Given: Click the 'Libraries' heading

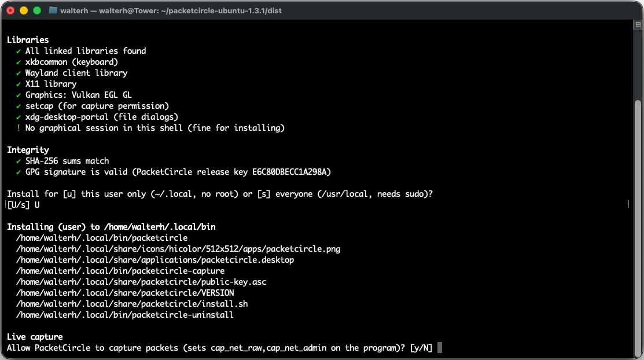Looking at the screenshot, I should coord(28,40).
